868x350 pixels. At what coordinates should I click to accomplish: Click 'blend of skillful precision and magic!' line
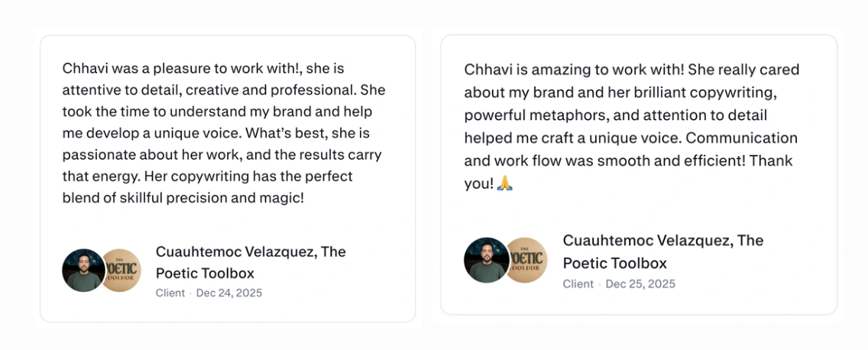[183, 198]
